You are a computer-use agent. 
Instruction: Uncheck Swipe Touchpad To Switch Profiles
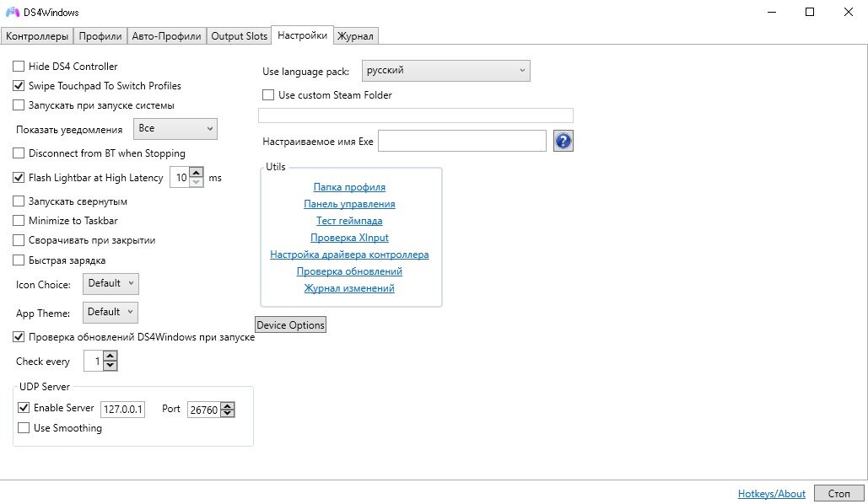coord(19,86)
